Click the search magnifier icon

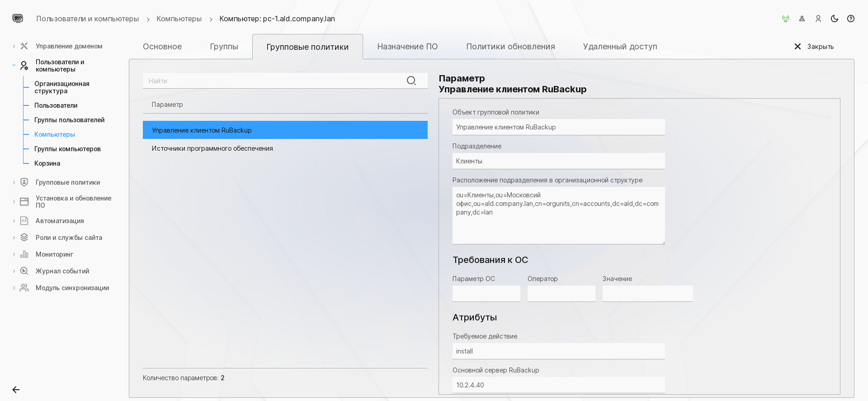coord(411,81)
